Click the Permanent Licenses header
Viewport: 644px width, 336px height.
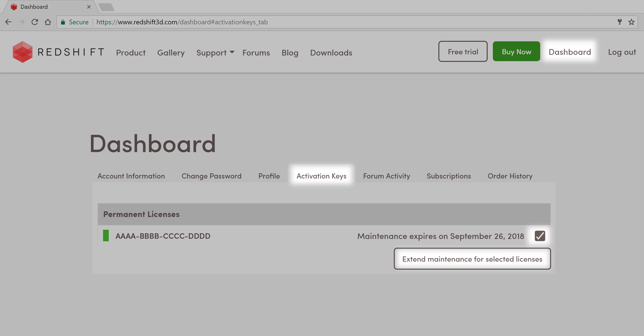[x=324, y=214]
